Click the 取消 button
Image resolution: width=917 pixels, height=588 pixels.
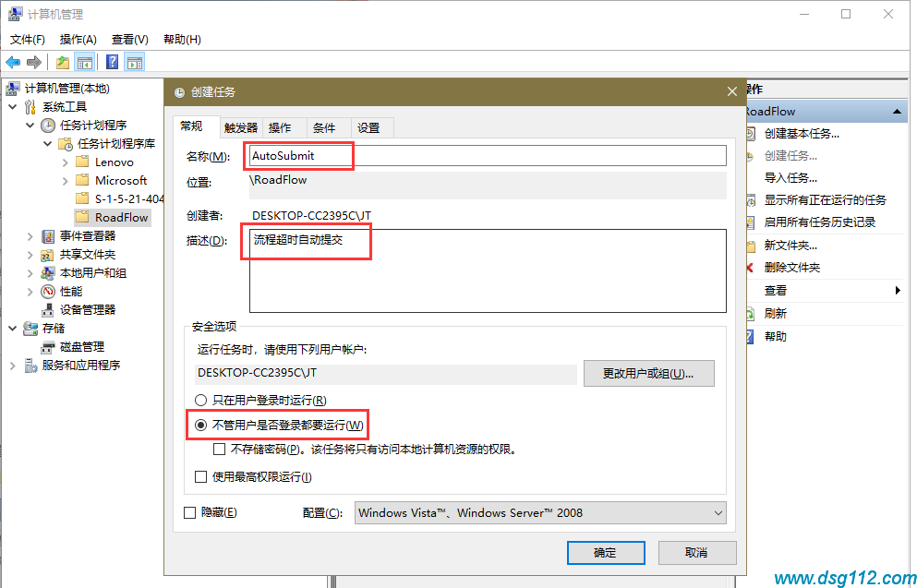pyautogui.click(x=696, y=552)
